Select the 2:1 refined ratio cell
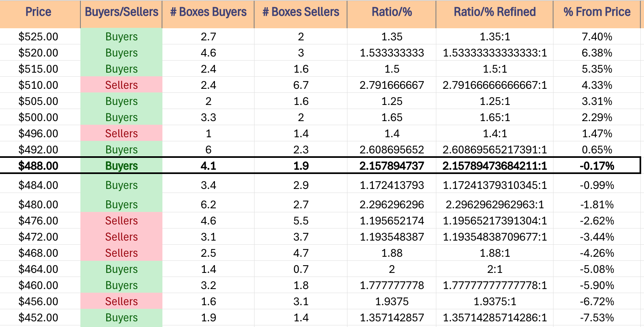This screenshot has height=327, width=644. [495, 269]
